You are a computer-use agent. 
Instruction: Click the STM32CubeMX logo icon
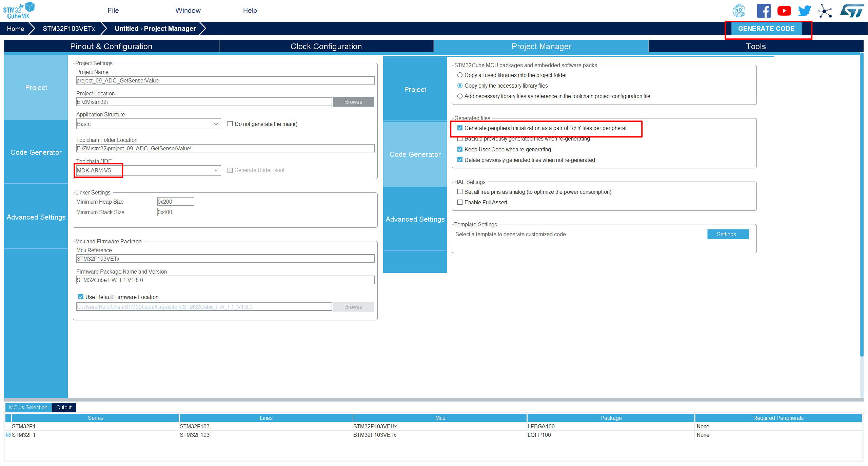[19, 11]
